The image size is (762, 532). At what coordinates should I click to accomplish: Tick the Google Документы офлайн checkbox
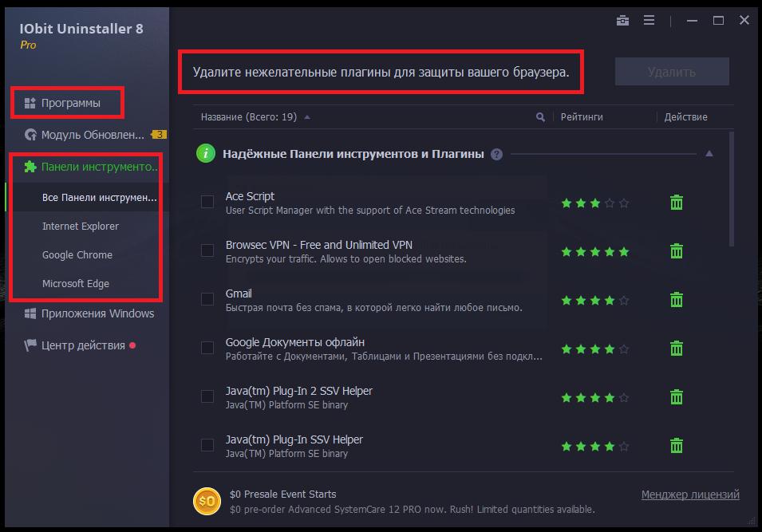[207, 348]
